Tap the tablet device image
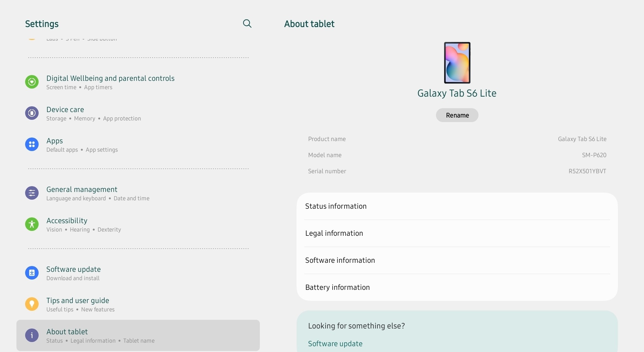The width and height of the screenshot is (644, 352). (457, 63)
